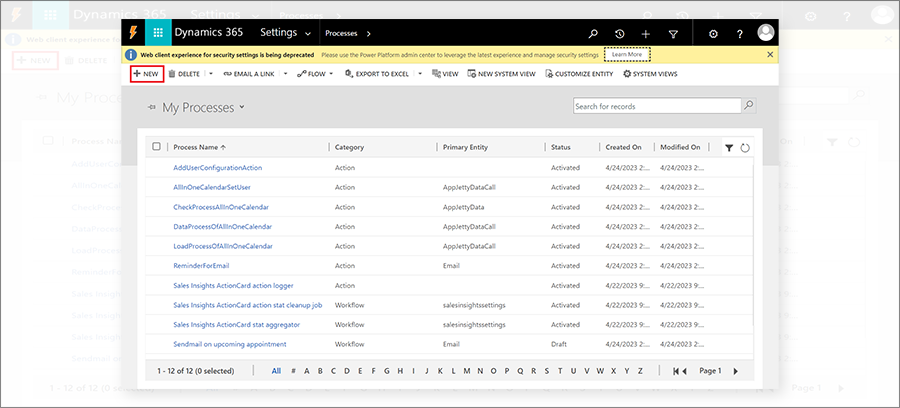Open CheckProcessAllInOneCalendar process
The image size is (900, 408).
(221, 207)
